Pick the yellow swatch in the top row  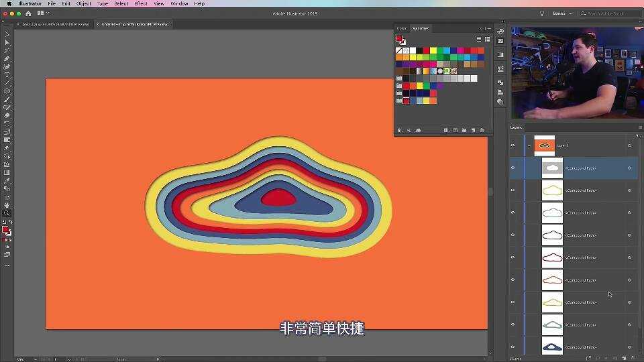click(433, 50)
